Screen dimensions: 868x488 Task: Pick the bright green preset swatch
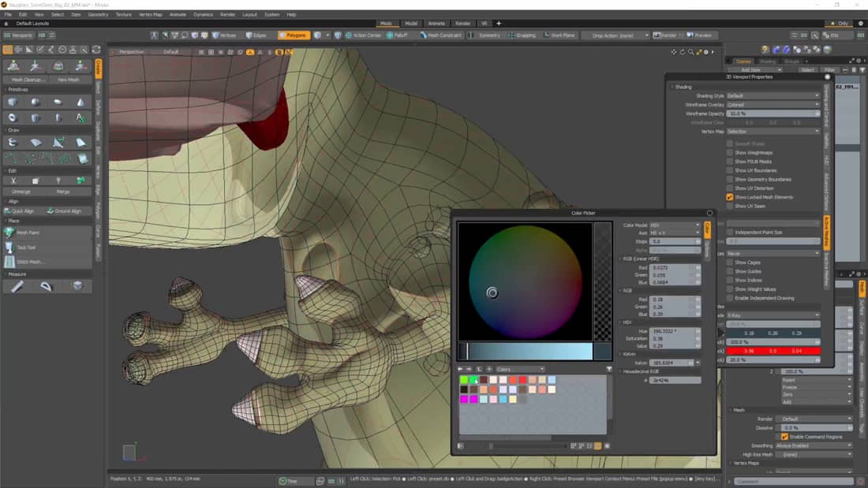(x=464, y=380)
